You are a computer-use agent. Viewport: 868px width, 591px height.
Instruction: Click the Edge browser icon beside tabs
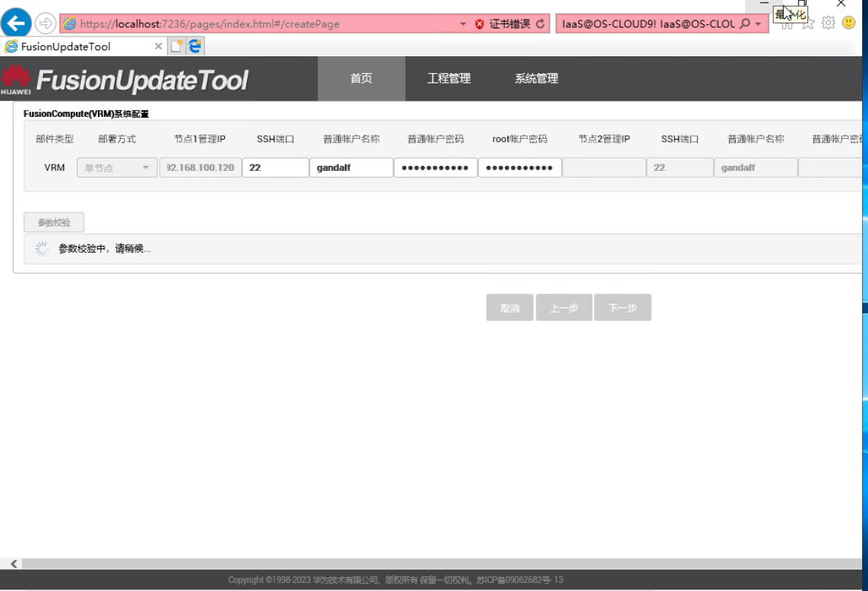pyautogui.click(x=195, y=46)
